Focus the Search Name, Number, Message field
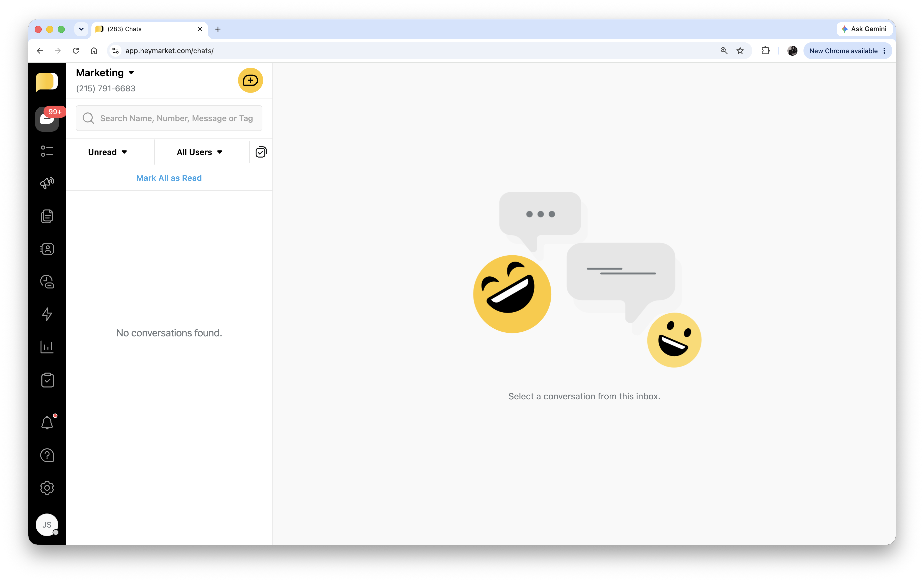The height and width of the screenshot is (582, 924). [x=176, y=118]
